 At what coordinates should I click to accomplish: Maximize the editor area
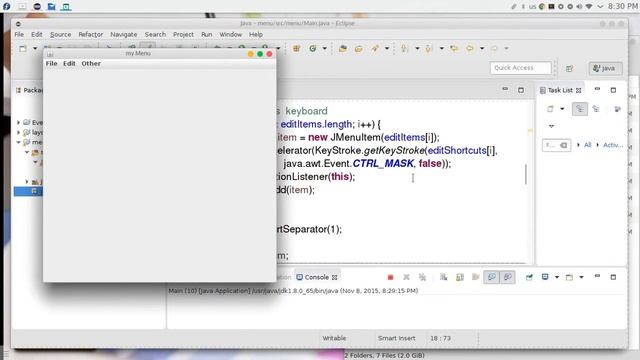(521, 90)
